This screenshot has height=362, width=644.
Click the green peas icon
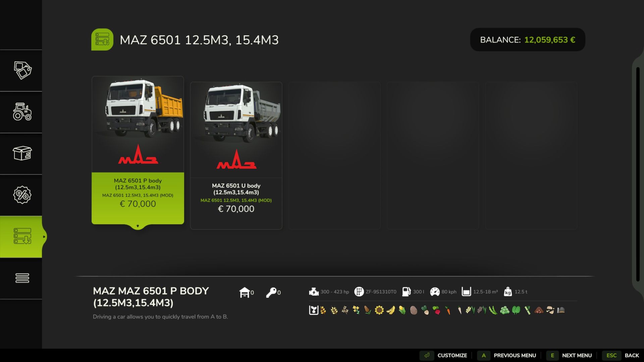click(504, 310)
